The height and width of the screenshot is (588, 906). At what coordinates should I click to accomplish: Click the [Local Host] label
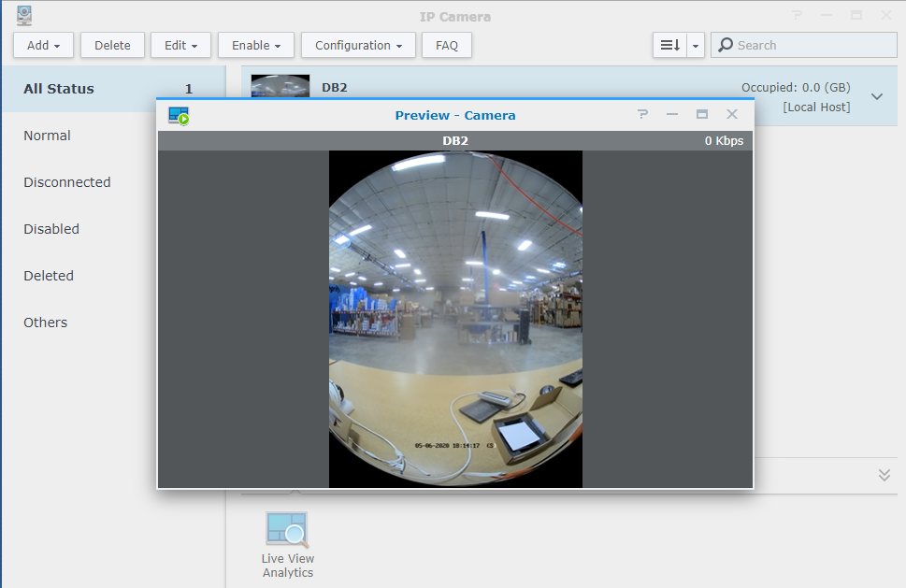(816, 107)
